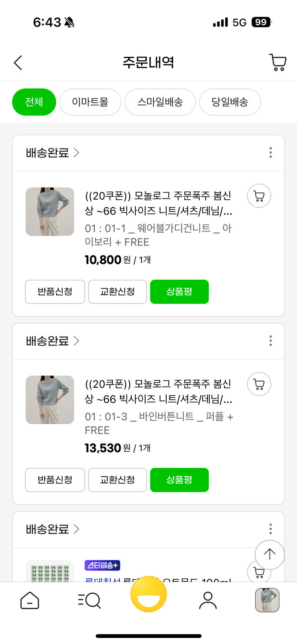This screenshot has height=644, width=297.
Task: Open more options for first order
Action: (x=271, y=153)
